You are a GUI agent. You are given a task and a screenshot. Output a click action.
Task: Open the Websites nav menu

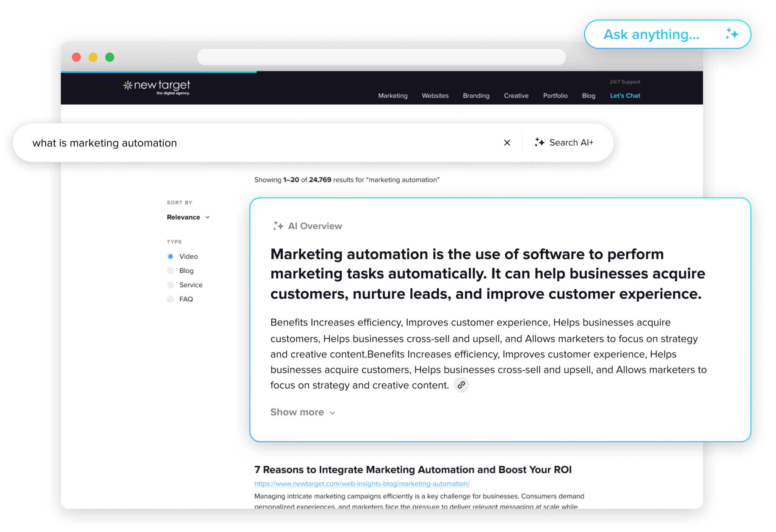tap(435, 96)
